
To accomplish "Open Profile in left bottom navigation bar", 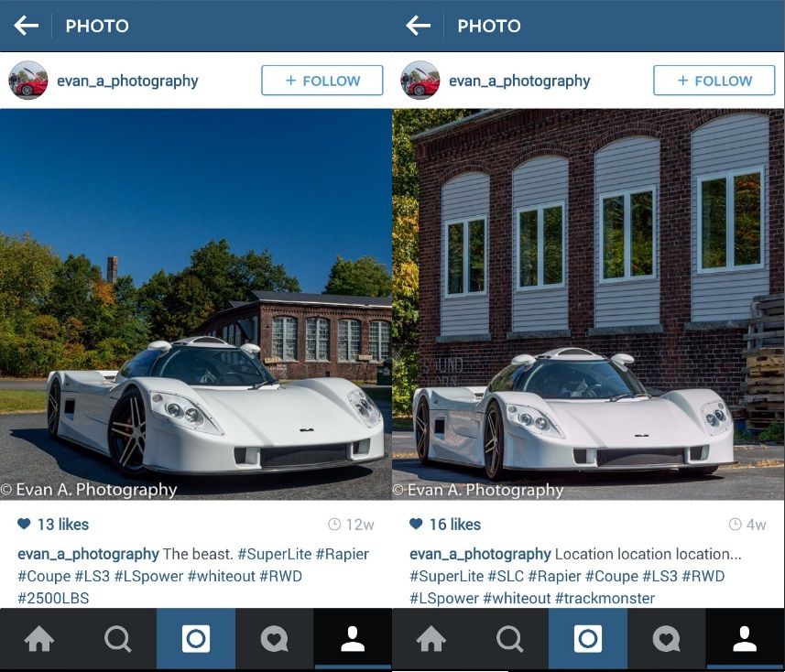I will pyautogui.click(x=353, y=638).
